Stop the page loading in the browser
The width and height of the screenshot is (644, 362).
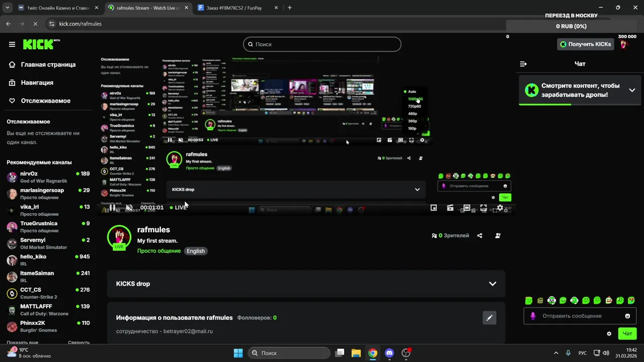(x=35, y=24)
